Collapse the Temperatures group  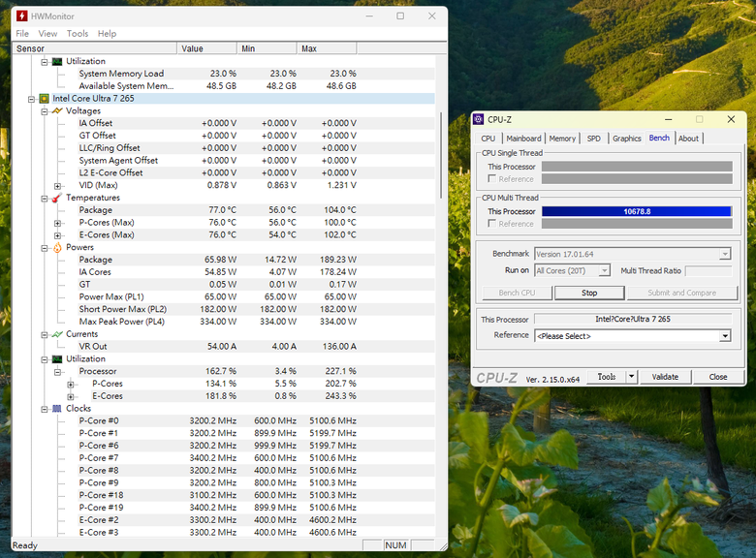pyautogui.click(x=45, y=199)
